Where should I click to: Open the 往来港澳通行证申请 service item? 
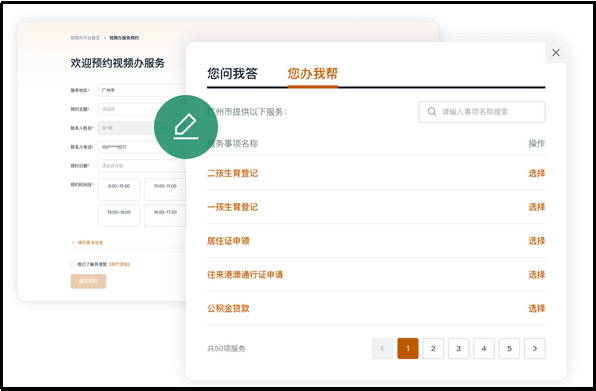[245, 275]
